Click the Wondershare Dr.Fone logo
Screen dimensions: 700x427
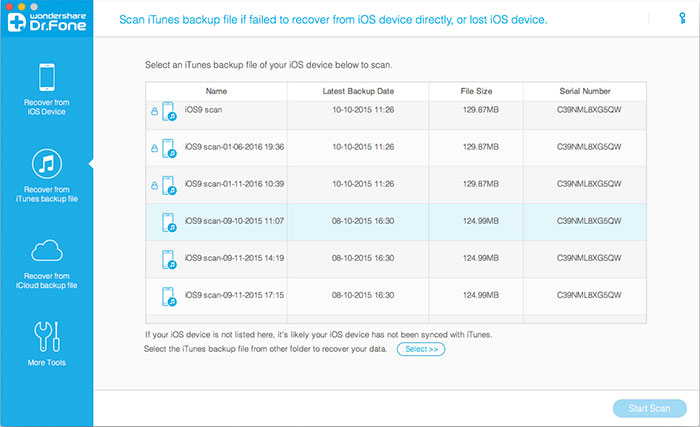click(47, 21)
